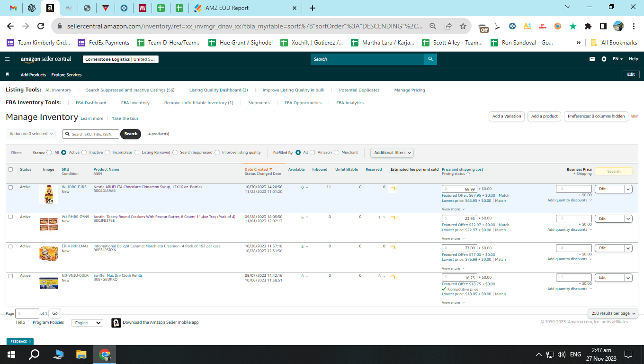This screenshot has height=364, width=644.
Task: Select the Status All radio button
Action: (x=49, y=153)
